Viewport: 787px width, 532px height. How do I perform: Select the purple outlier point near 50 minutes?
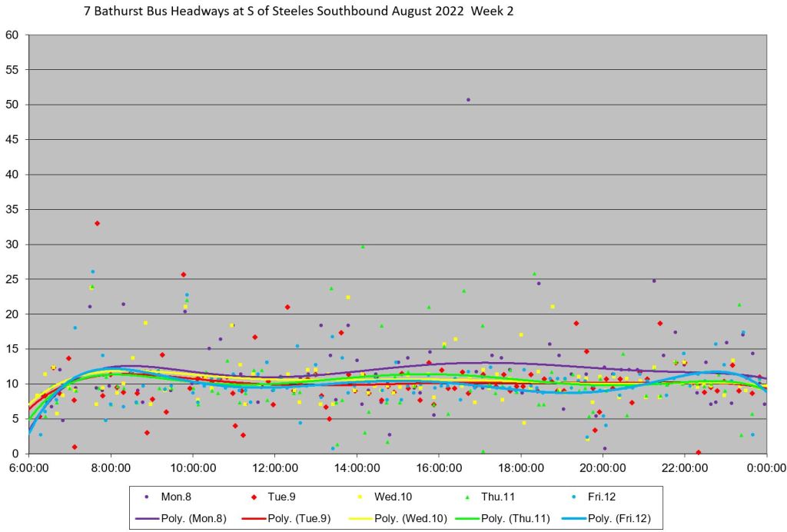tap(468, 100)
